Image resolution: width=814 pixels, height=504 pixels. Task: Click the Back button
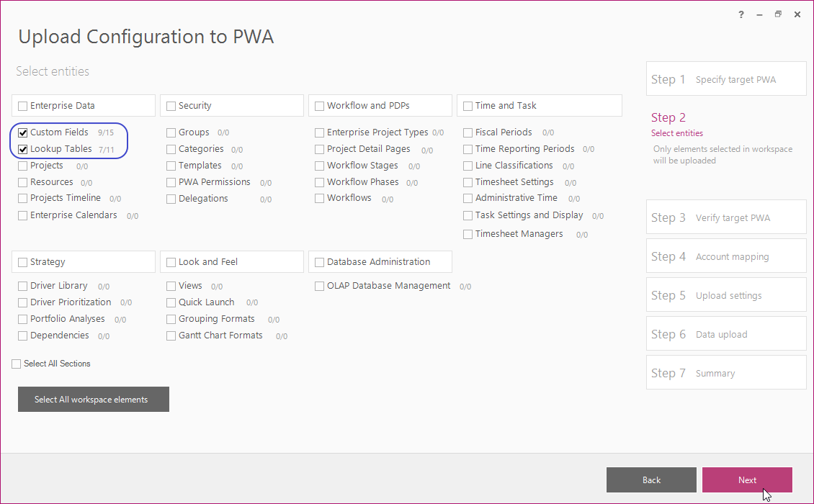[x=651, y=480]
